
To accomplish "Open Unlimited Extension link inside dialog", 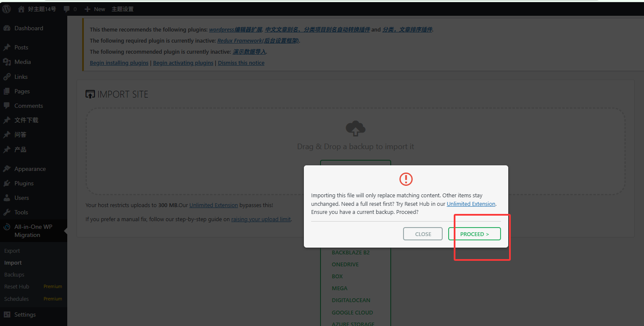I will [x=471, y=204].
